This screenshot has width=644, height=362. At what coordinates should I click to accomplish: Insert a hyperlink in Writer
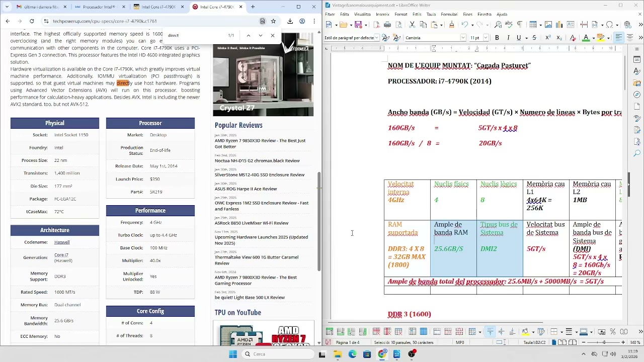coord(628,25)
